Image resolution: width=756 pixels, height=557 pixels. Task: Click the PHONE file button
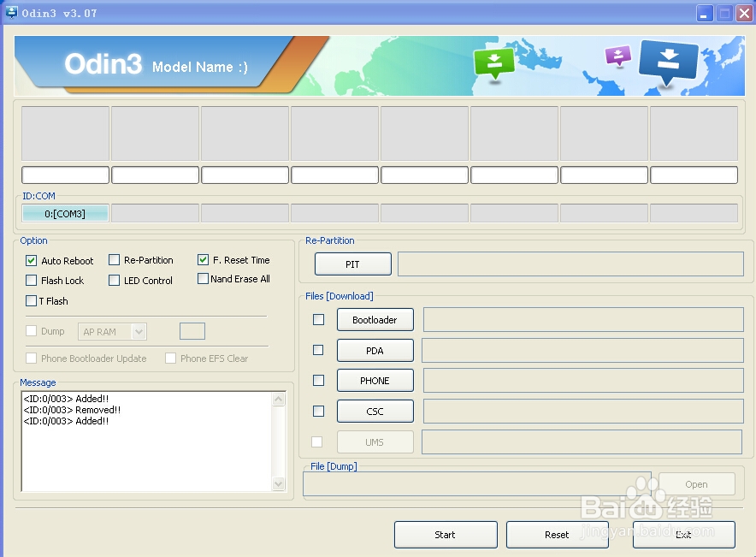pos(375,381)
